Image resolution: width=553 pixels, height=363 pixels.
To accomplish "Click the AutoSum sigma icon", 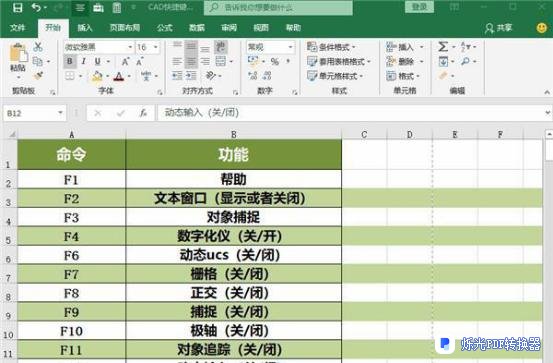I will 443,47.
